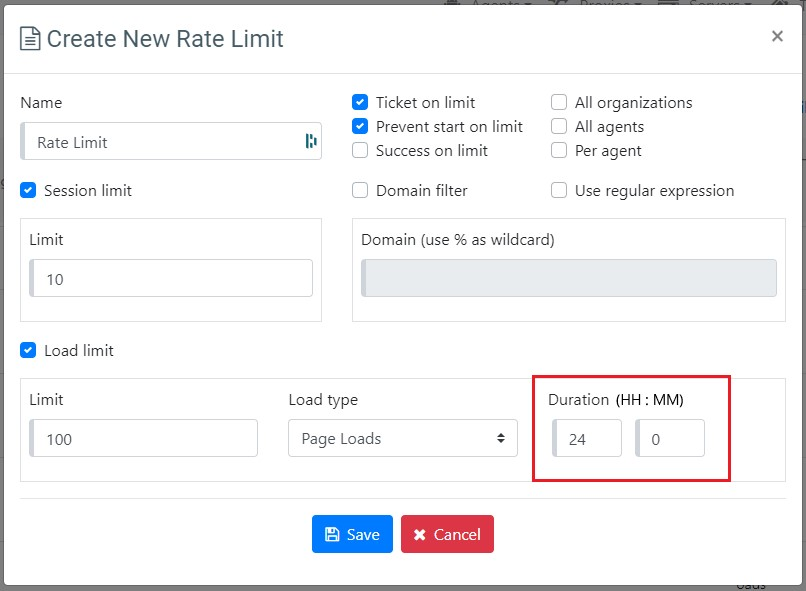Open the Load type dropdown
The height and width of the screenshot is (591, 806).
402,438
